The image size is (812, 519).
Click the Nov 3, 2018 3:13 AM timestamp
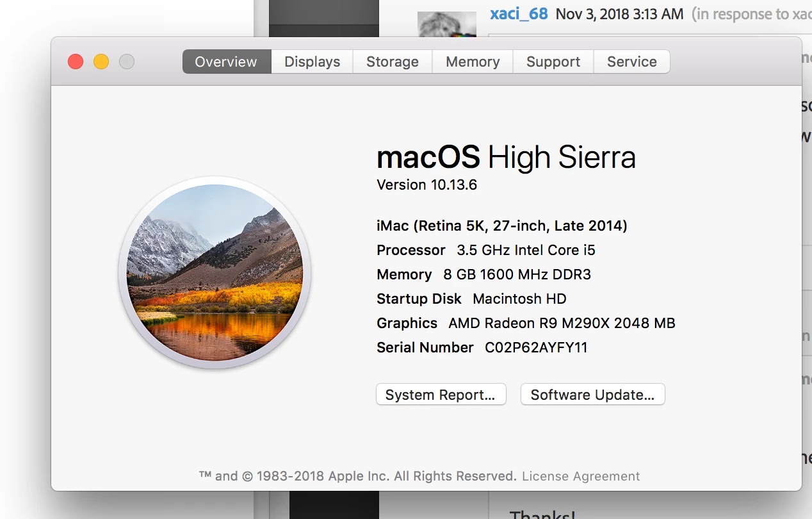[x=619, y=13]
